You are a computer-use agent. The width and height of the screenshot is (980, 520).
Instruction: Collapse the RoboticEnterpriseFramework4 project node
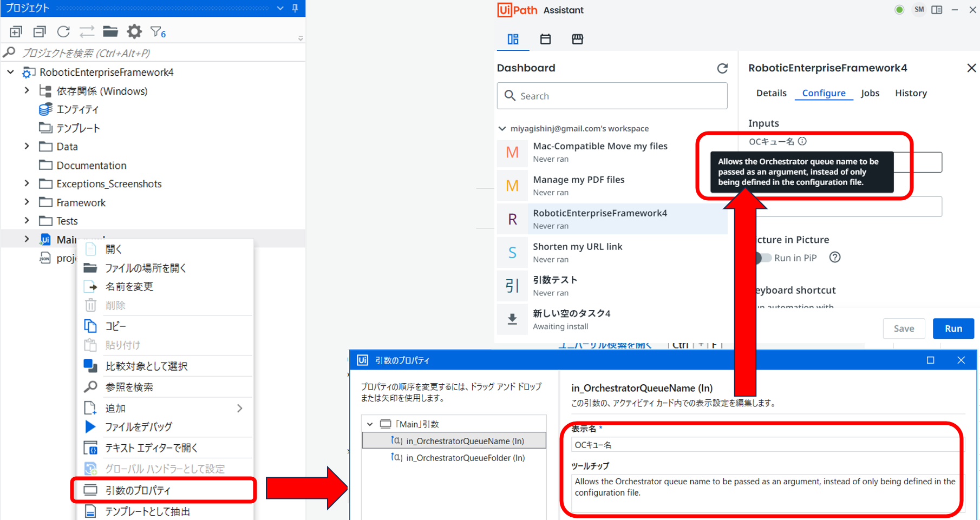click(x=11, y=72)
